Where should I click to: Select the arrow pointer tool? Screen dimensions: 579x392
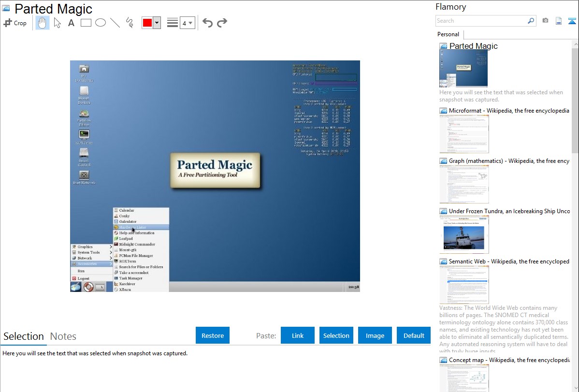(x=57, y=23)
